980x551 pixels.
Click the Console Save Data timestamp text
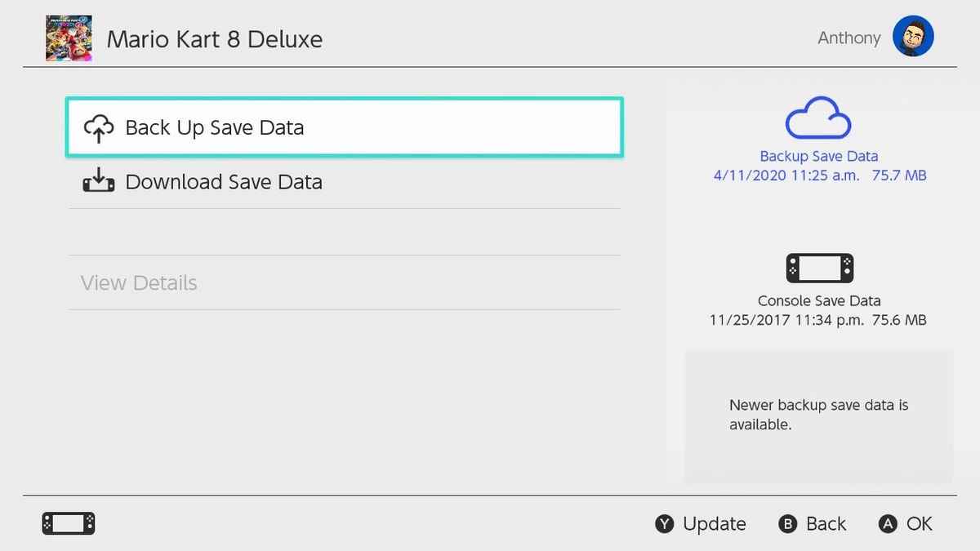click(x=818, y=320)
